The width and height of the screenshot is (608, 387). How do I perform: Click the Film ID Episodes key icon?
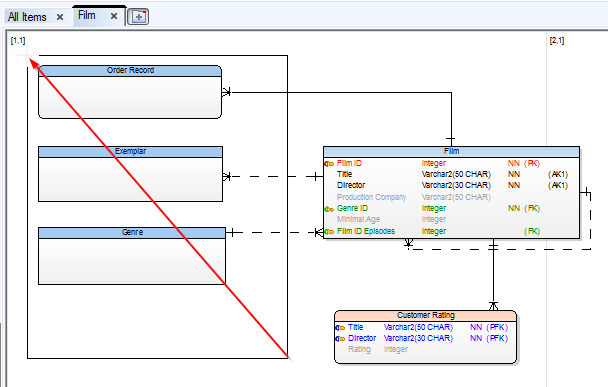[329, 232]
